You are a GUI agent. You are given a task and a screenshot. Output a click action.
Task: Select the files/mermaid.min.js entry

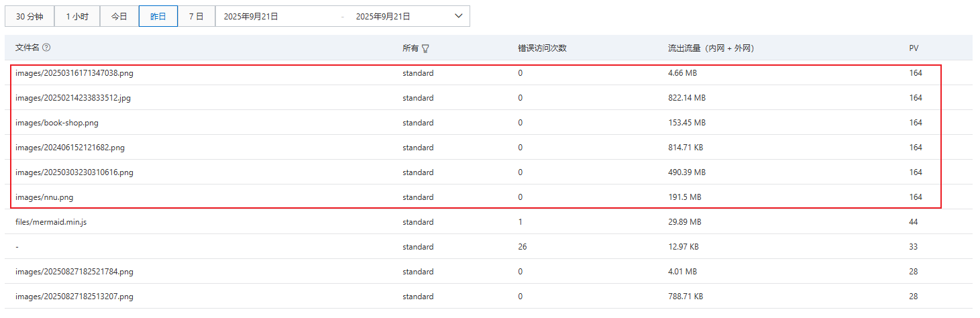51,222
